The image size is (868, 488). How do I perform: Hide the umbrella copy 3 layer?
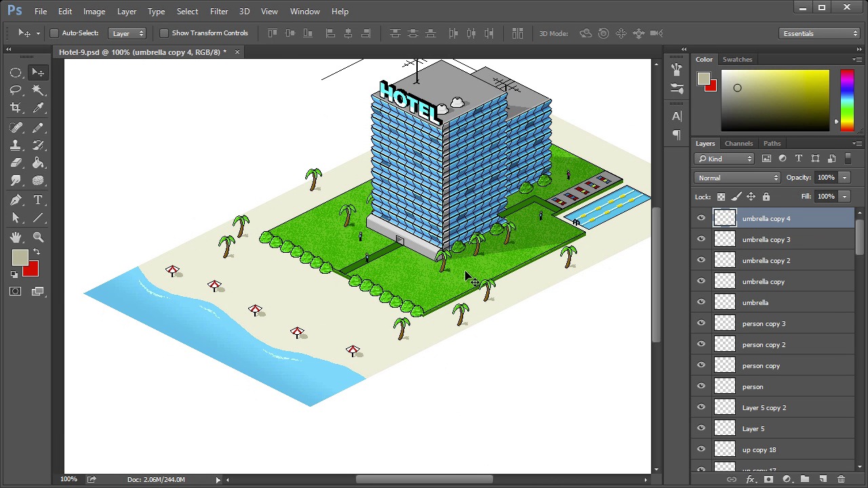point(701,239)
